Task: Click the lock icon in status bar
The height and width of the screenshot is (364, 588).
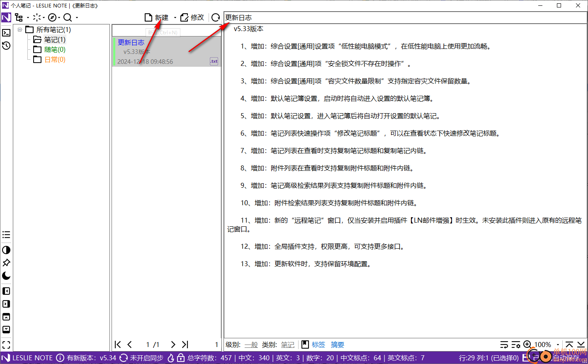Action: (181, 358)
